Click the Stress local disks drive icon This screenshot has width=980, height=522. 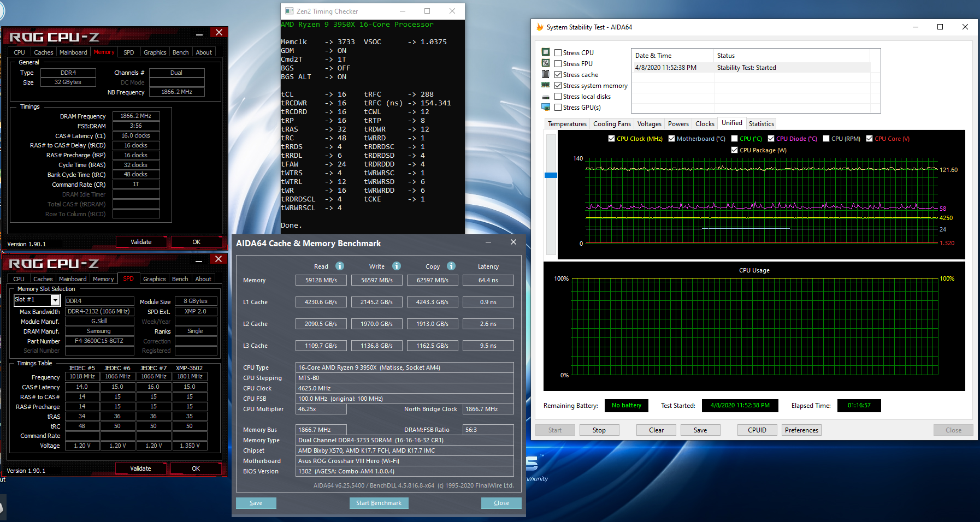[546, 97]
